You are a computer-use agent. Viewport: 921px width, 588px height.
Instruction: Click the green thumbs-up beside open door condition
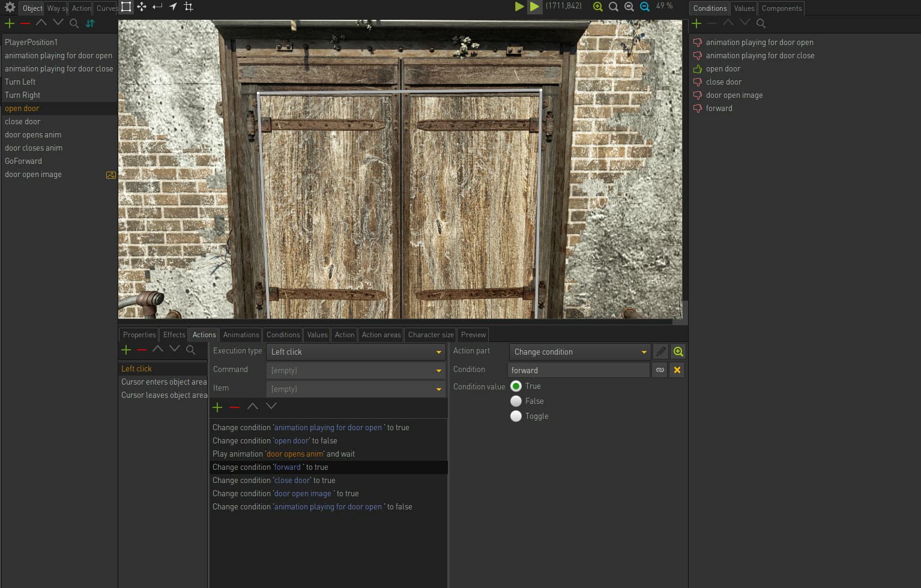coord(698,69)
